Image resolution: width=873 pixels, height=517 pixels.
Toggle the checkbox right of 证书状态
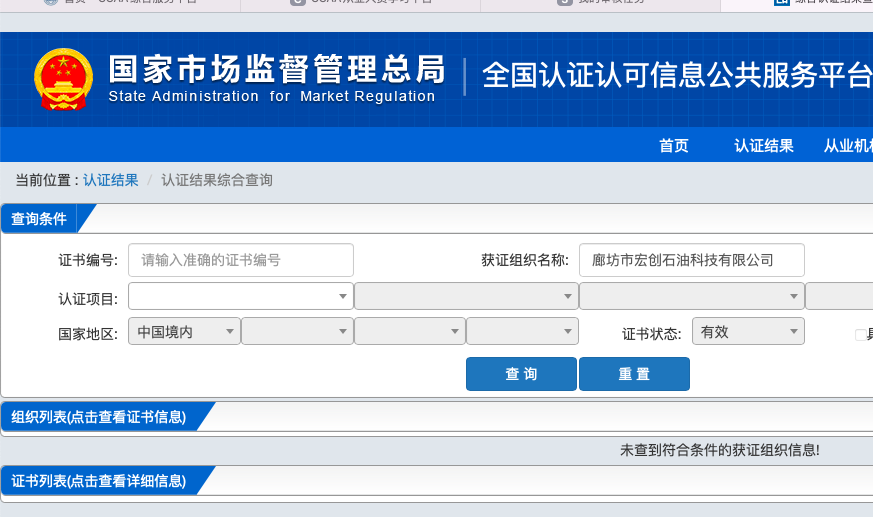(x=861, y=334)
